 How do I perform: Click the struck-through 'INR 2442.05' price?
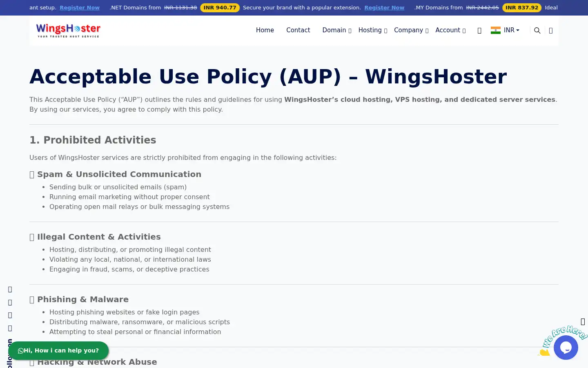pos(482,8)
